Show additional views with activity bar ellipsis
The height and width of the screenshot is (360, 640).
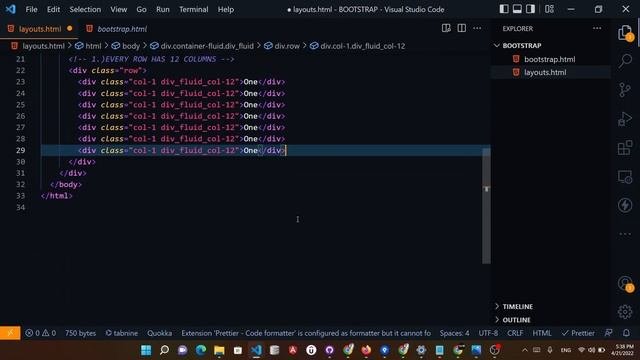coord(625,234)
